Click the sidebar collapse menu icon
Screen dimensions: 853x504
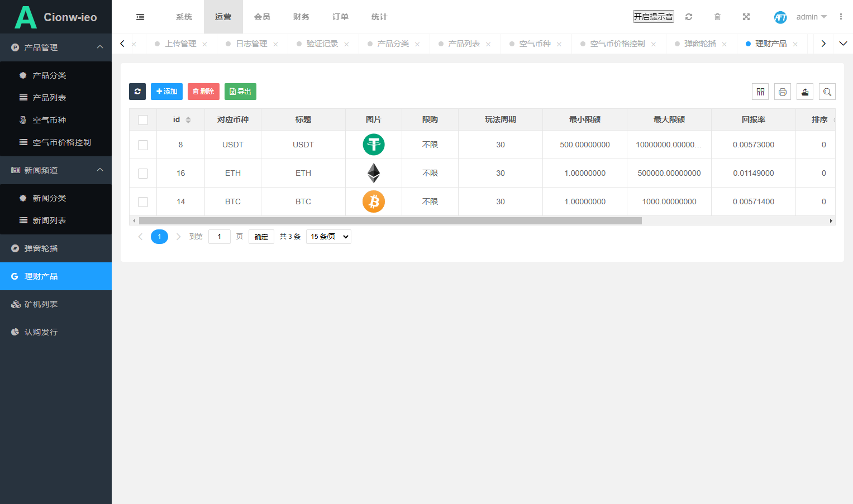coord(140,17)
